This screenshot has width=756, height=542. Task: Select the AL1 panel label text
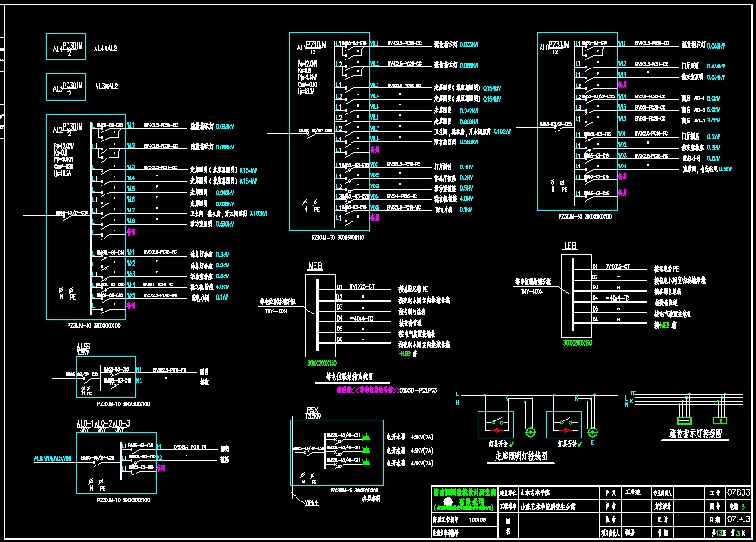[301, 47]
